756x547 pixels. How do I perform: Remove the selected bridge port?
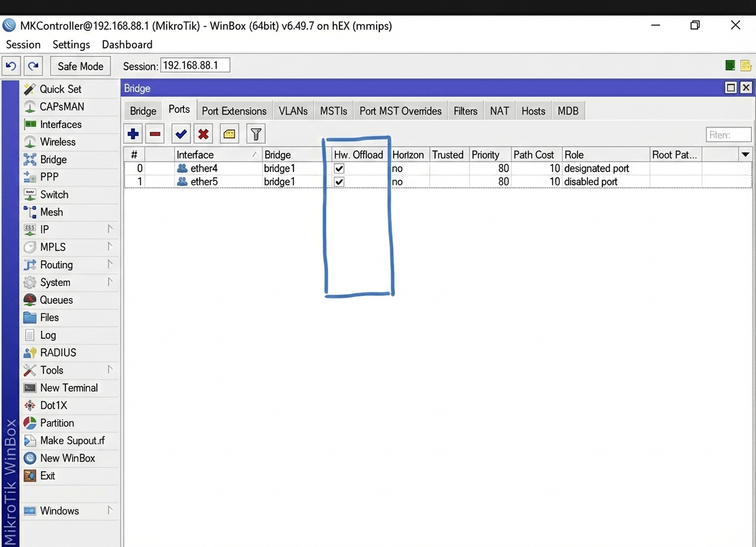[155, 133]
